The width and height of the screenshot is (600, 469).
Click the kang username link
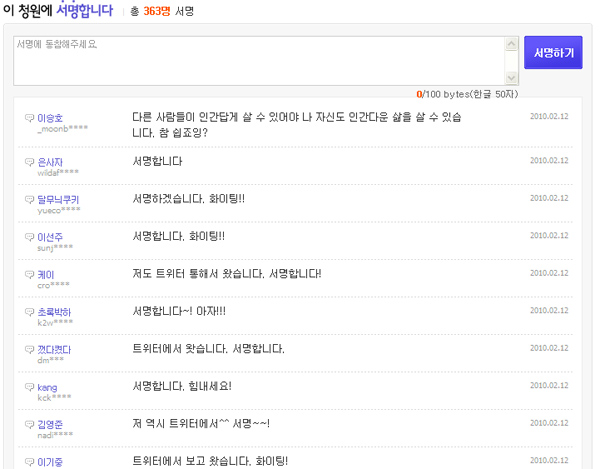click(47, 388)
